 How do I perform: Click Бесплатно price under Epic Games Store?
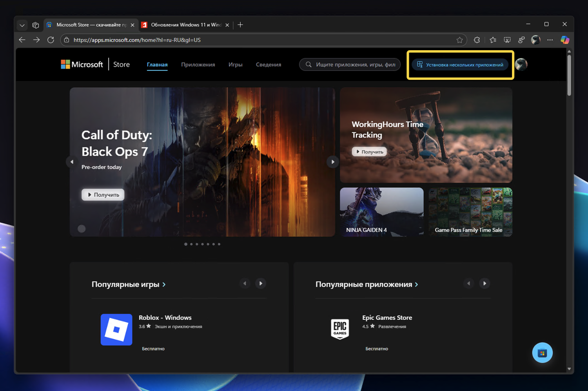coord(377,349)
